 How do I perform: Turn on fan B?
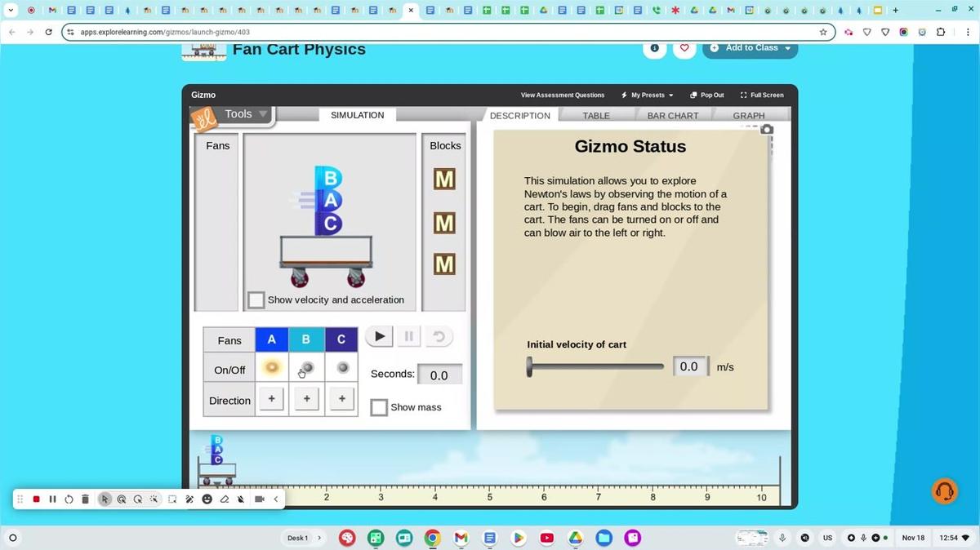point(307,368)
